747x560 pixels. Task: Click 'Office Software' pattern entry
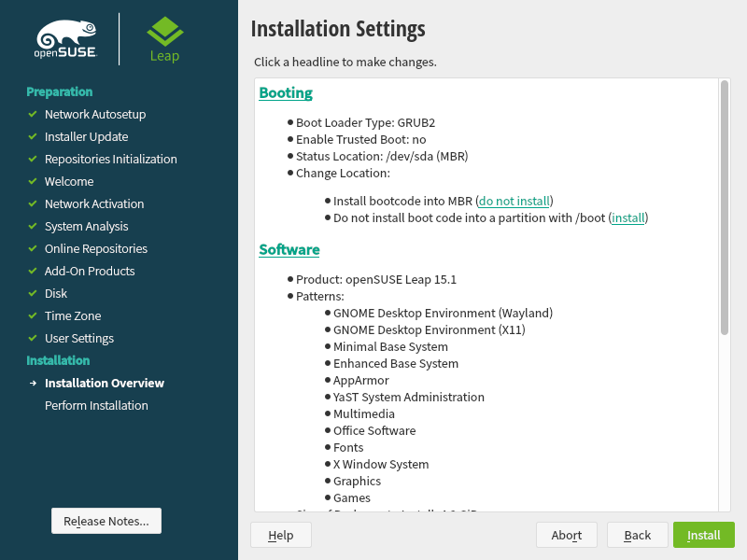pyautogui.click(x=374, y=430)
